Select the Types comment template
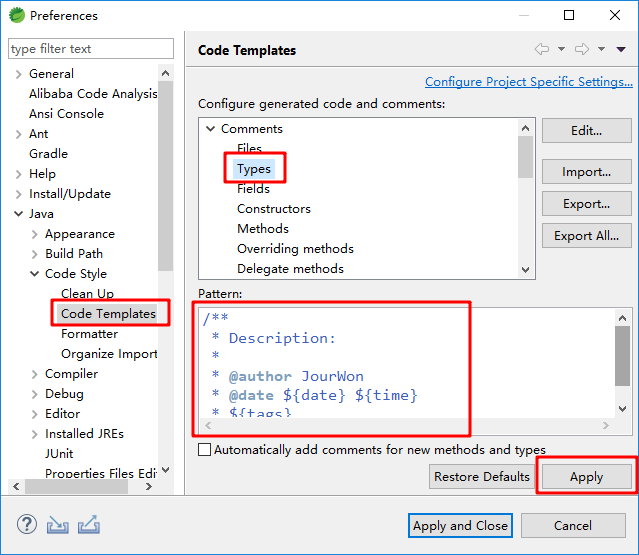 point(253,169)
